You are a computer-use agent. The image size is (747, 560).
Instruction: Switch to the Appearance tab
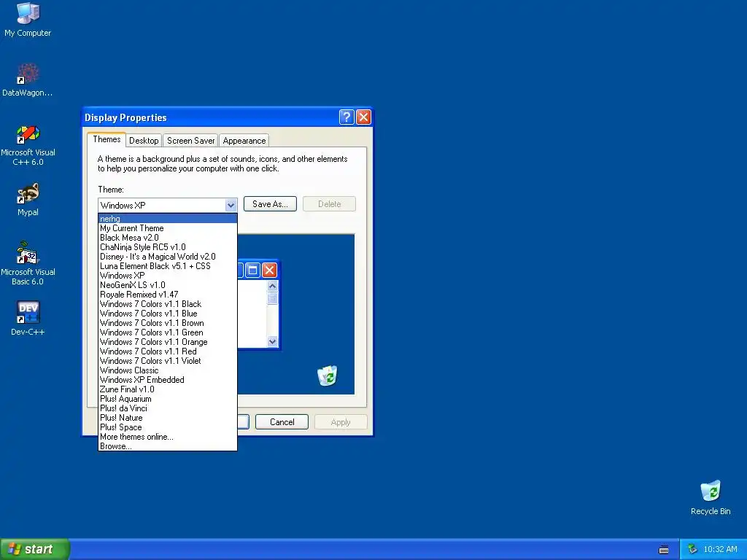tap(244, 141)
